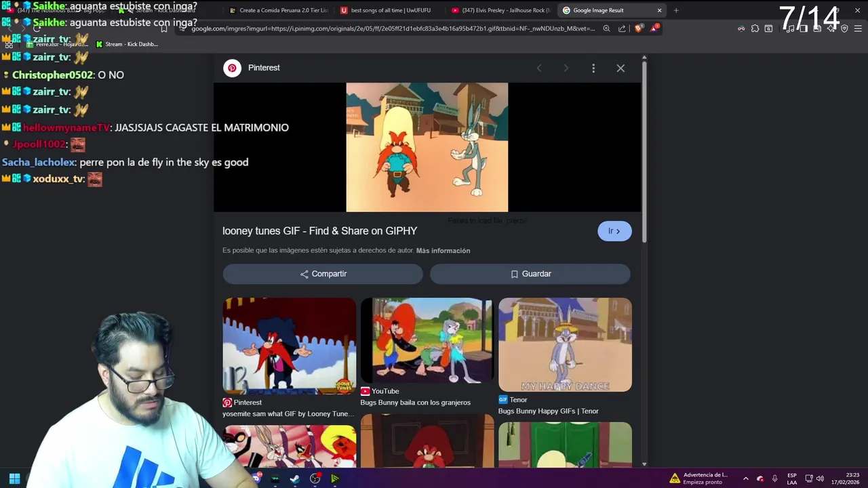This screenshot has width=868, height=488.
Task: Open the Yosemite Sam Pinterest related thumbnail
Action: pos(290,346)
